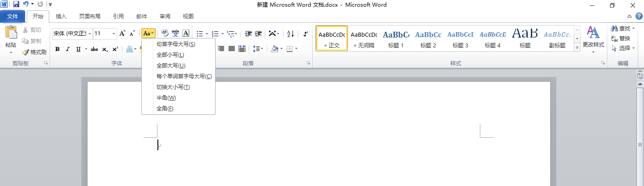
Task: Click the Text Effects glowing A icon
Action: click(129, 49)
